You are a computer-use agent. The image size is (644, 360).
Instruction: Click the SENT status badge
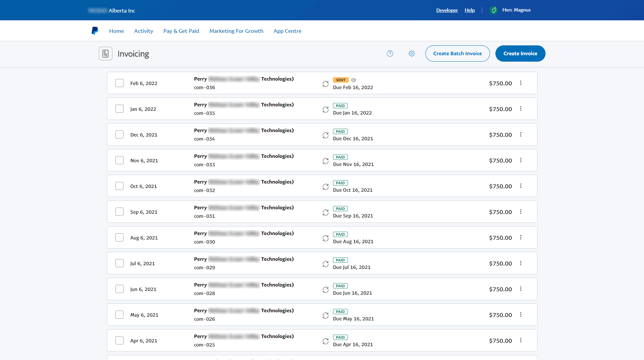point(341,80)
